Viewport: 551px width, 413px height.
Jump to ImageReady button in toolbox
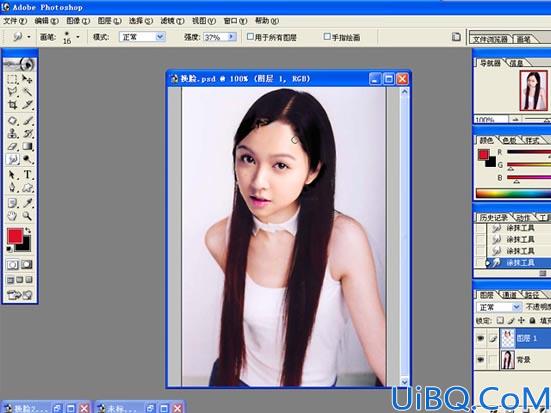point(20,295)
